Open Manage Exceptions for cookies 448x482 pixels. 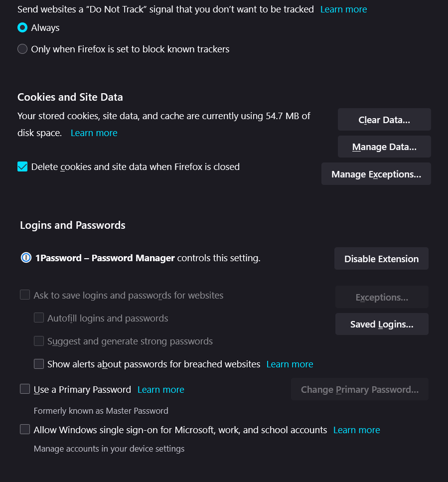click(x=376, y=174)
